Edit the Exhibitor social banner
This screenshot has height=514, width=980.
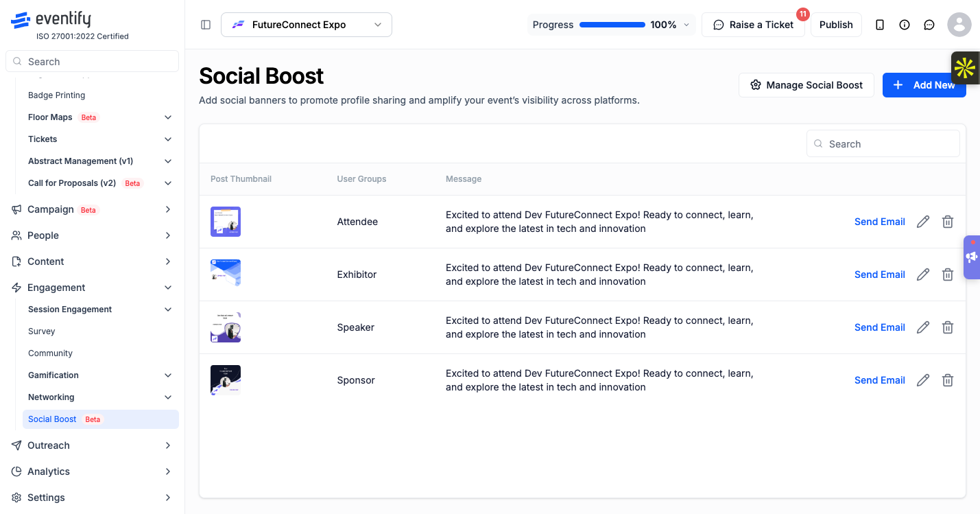pos(923,274)
